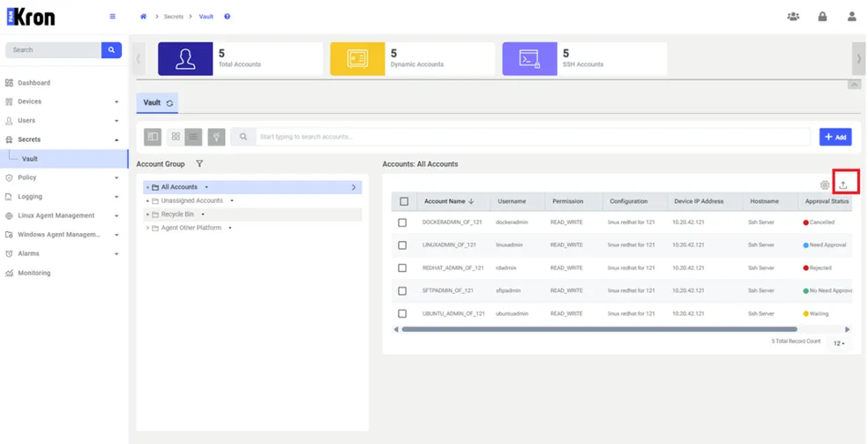The image size is (868, 444).
Task: Refresh the Vault tab
Action: point(170,103)
